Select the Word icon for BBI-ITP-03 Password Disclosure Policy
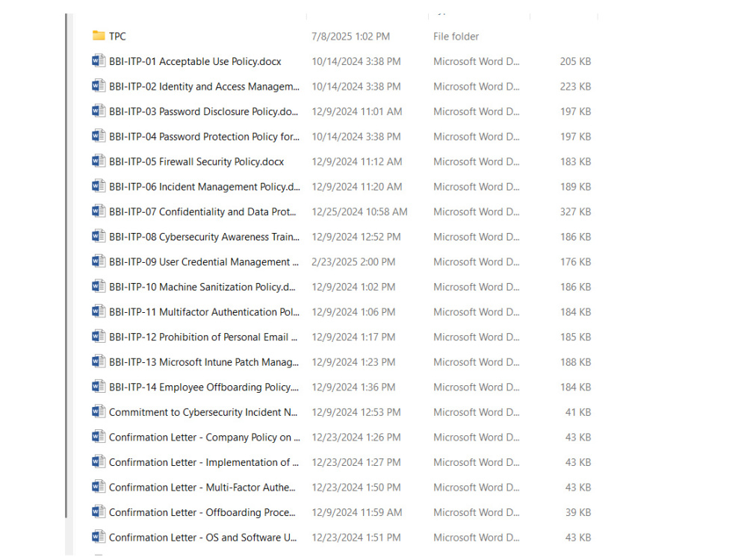 (99, 111)
